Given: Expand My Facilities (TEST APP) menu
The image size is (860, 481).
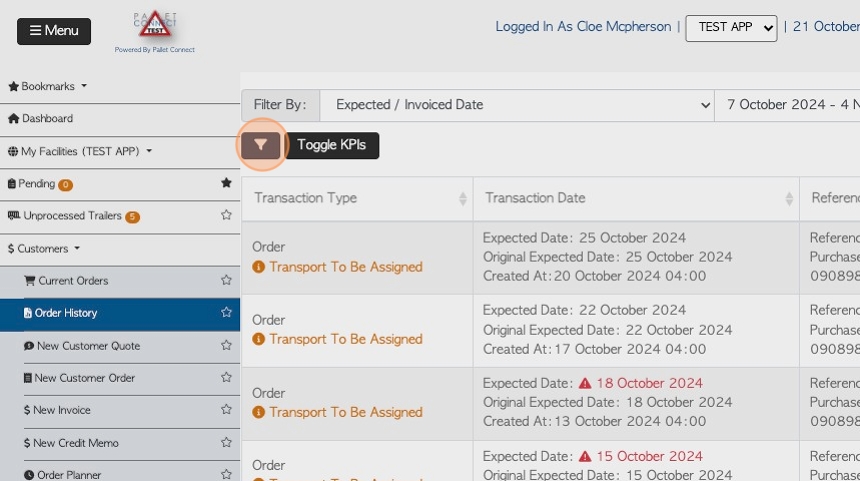Looking at the screenshot, I should click(x=80, y=151).
